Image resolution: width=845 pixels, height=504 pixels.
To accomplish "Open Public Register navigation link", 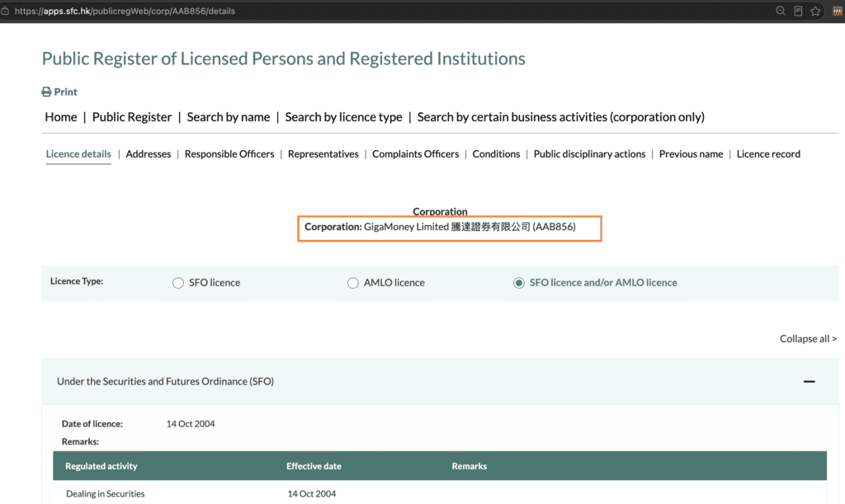I will coord(131,117).
